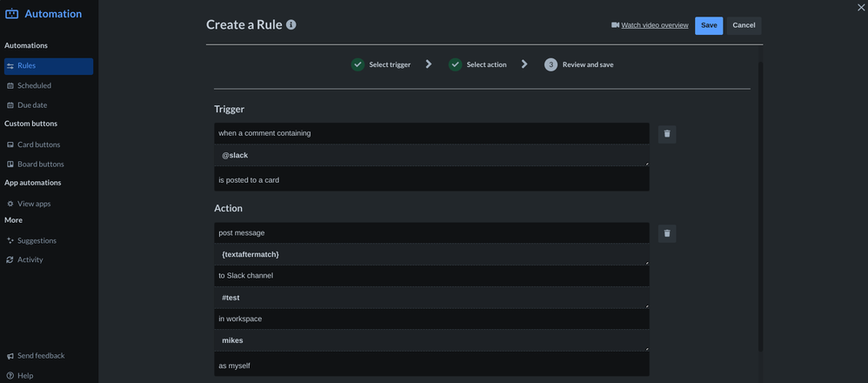868x383 pixels.
Task: Edit the @slack trigger text field
Action: coord(431,155)
